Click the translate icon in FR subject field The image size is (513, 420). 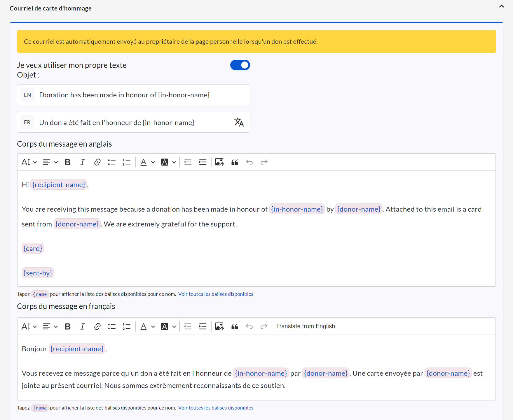239,122
